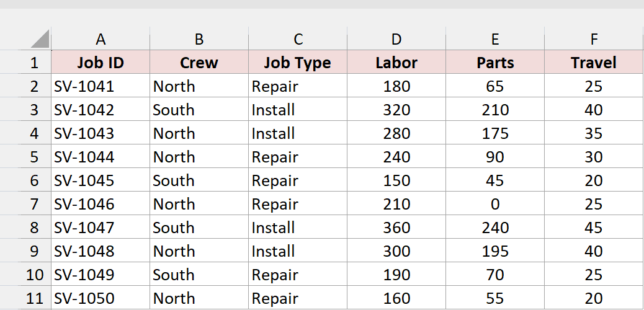Select cell containing SV-1044
Image resolution: width=644 pixels, height=310 pixels.
pos(101,156)
